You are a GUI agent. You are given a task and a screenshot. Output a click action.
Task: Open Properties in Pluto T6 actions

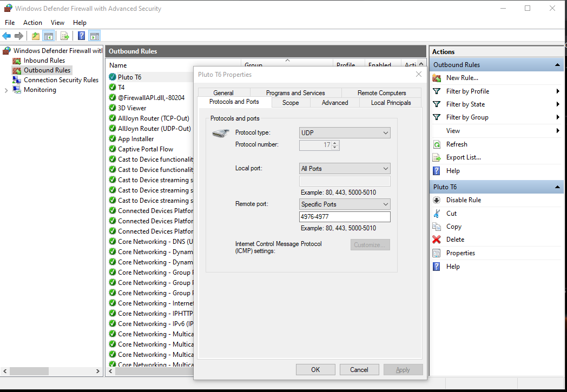tap(460, 253)
